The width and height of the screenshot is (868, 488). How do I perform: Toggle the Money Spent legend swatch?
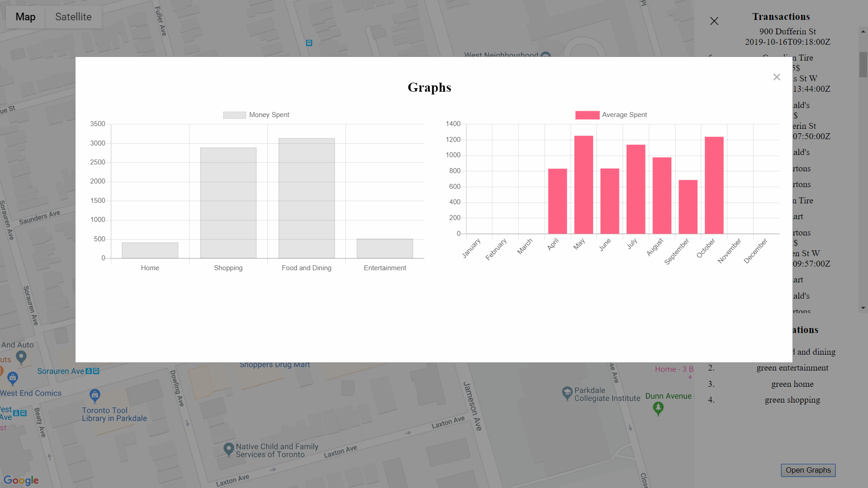(x=234, y=115)
